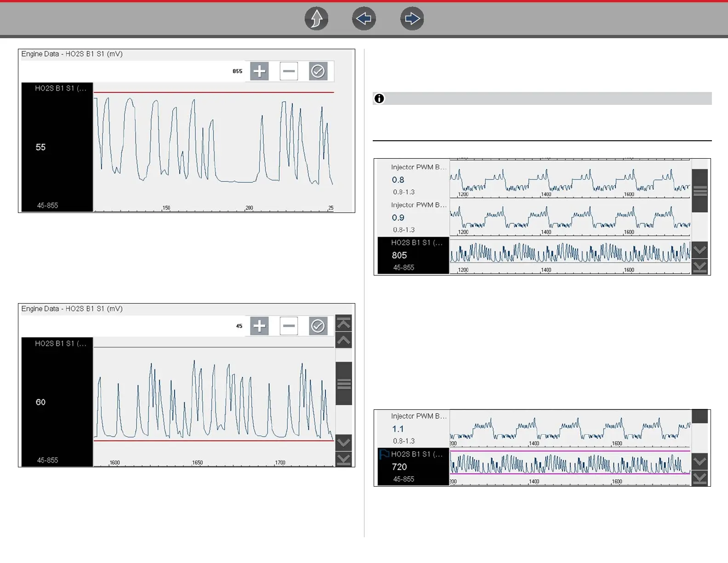The width and height of the screenshot is (728, 563).
Task: Go to the top-level home arrow
Action: click(317, 19)
